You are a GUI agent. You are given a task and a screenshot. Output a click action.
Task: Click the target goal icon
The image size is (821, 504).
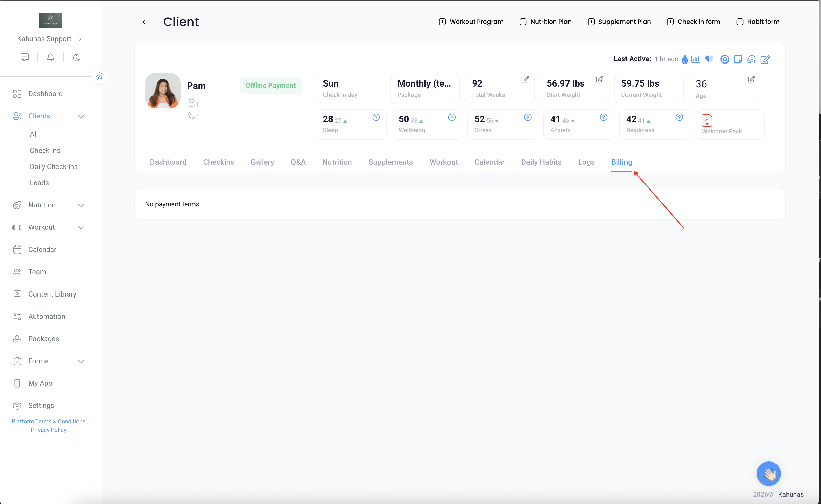(725, 59)
